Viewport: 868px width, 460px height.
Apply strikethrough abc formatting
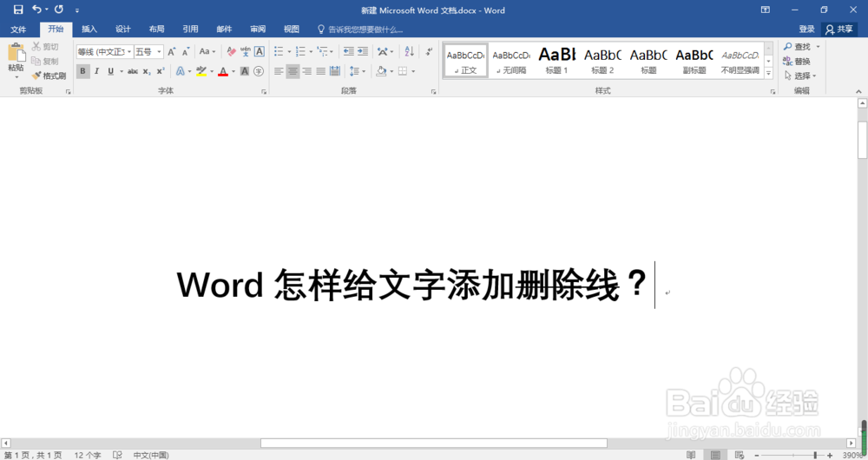pos(133,71)
